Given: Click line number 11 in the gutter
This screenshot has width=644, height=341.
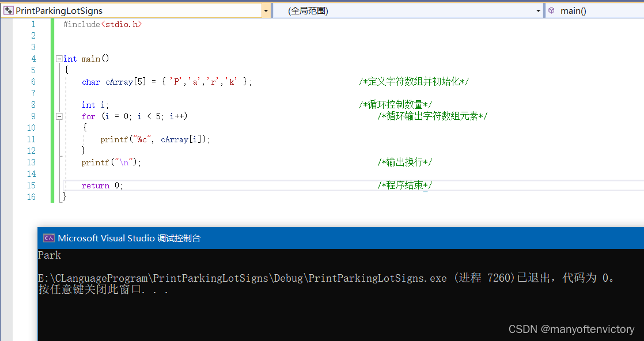Looking at the screenshot, I should coord(31,139).
